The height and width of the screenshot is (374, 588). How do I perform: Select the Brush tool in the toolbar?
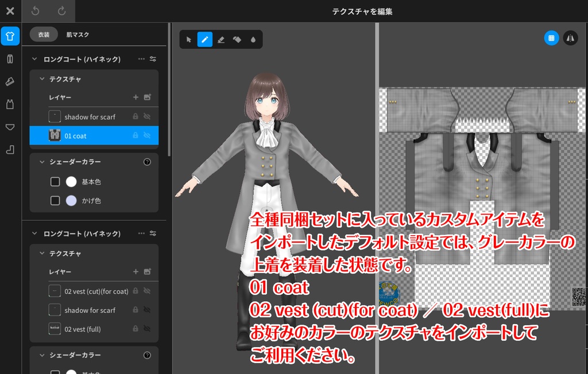(x=204, y=39)
